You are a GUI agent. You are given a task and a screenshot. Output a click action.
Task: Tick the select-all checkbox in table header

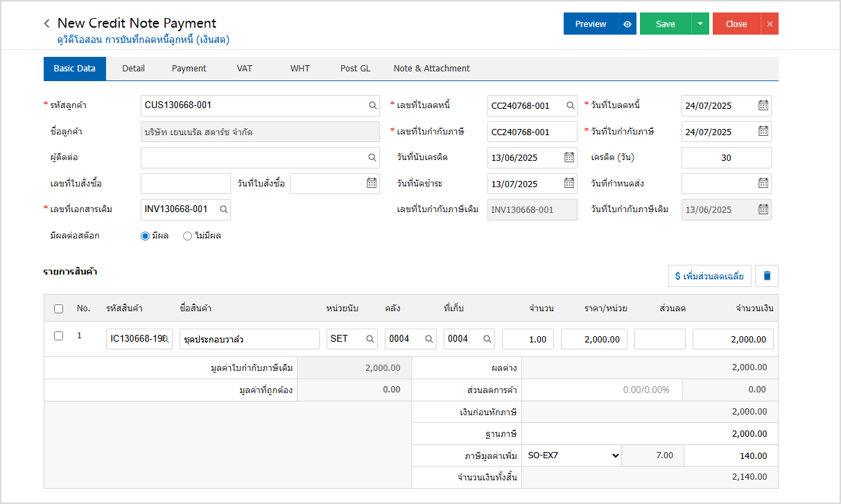coord(59,309)
